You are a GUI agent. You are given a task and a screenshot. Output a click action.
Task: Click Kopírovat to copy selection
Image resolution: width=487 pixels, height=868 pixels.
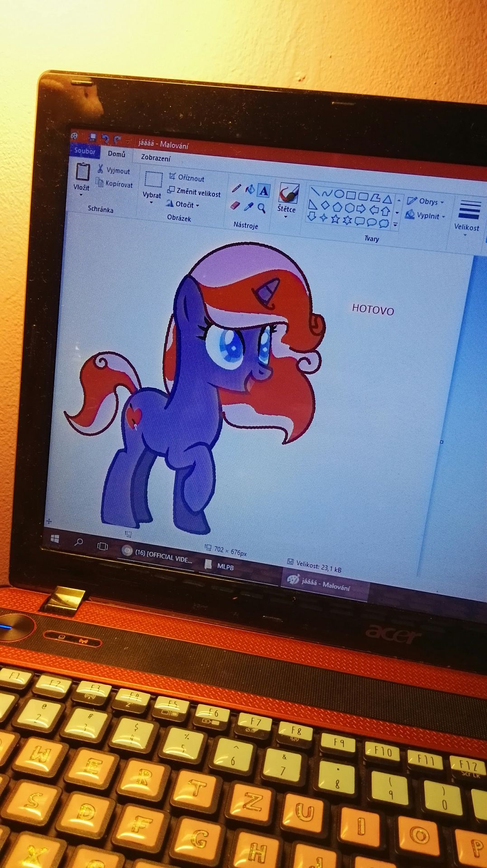coord(114,184)
